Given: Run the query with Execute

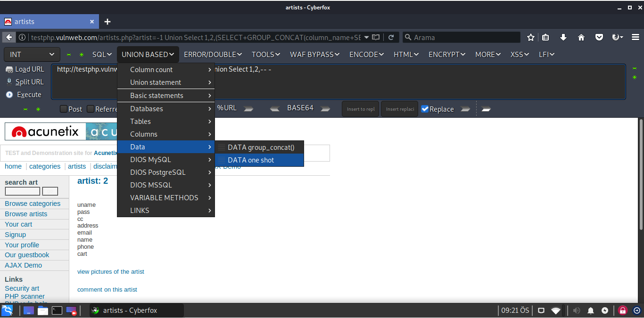Looking at the screenshot, I should tap(24, 95).
